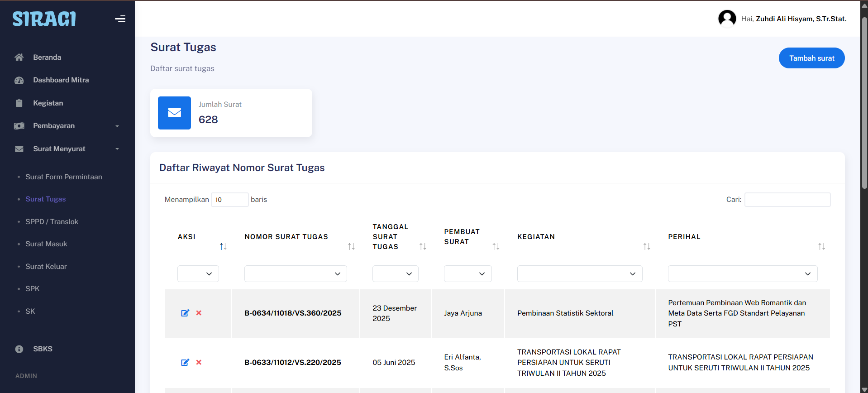Viewport: 868px width, 393px height.
Task: Open SPPD / Translok in sidebar
Action: point(52,221)
